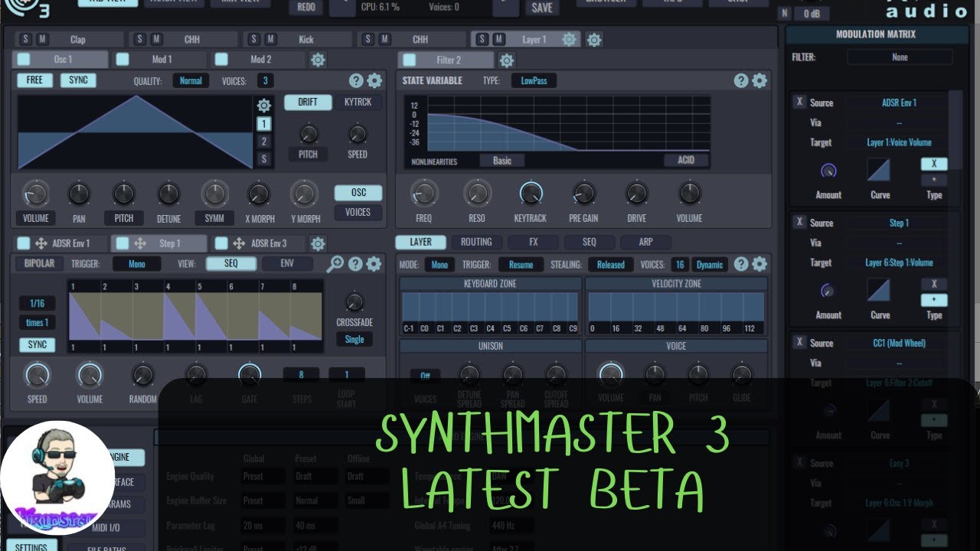Open voices Dynamic dropdown

[709, 265]
